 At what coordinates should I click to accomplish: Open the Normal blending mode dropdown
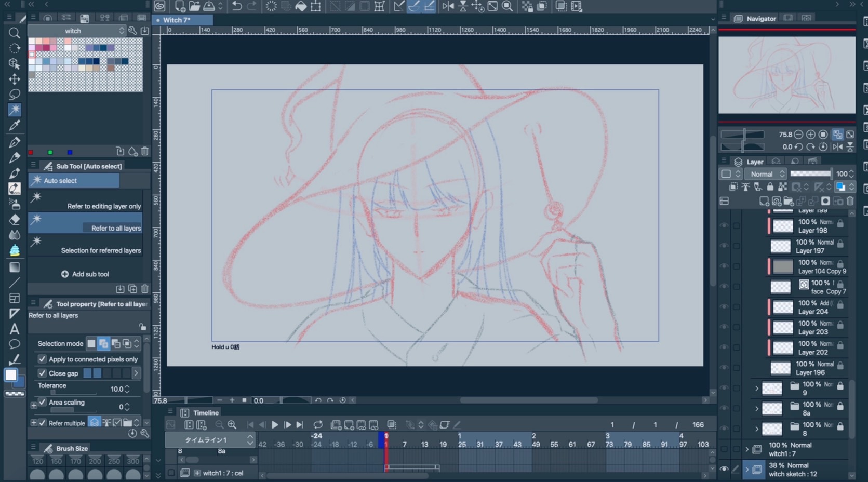tap(766, 174)
